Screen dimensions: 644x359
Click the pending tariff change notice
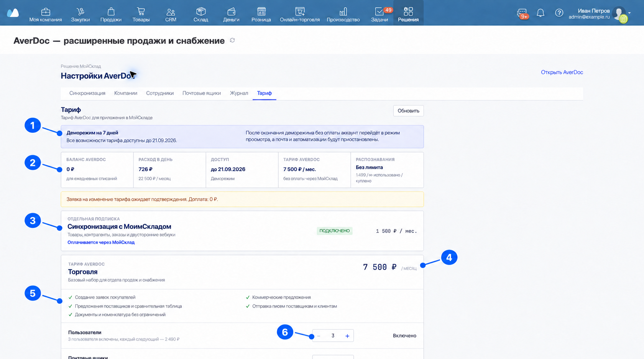pyautogui.click(x=242, y=199)
